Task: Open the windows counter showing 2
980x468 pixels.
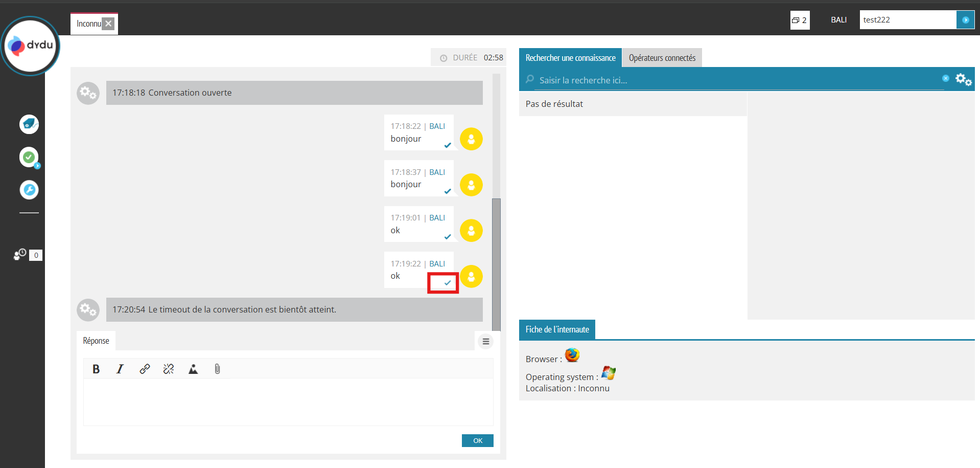Action: (800, 20)
